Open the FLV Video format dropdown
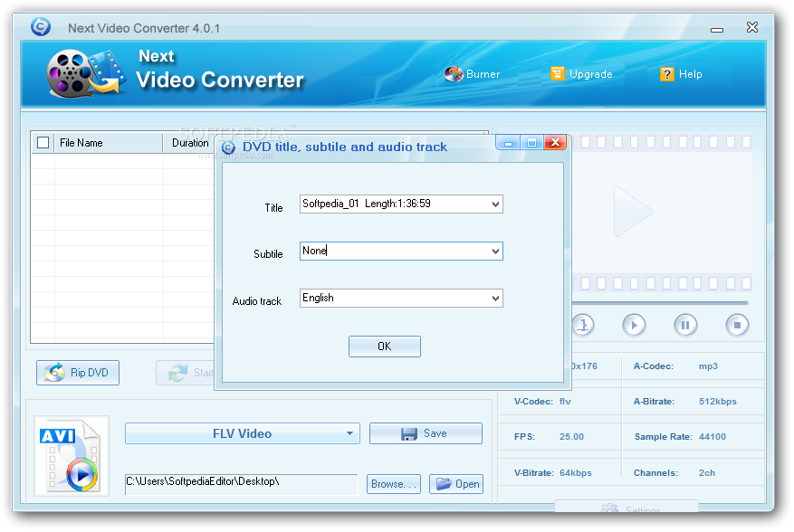 tap(243, 433)
